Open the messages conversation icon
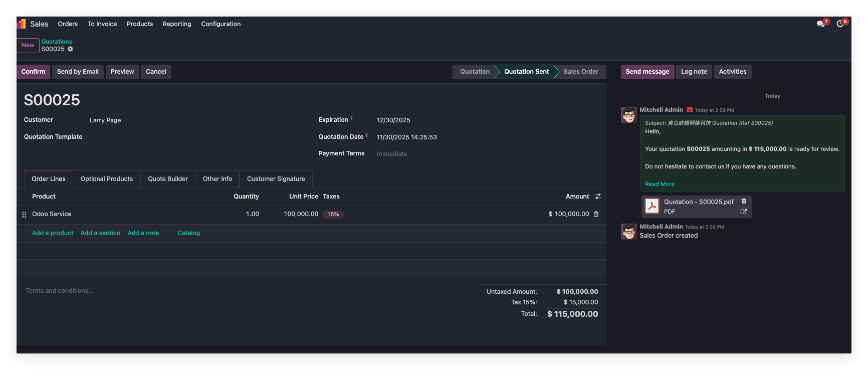 tap(820, 24)
